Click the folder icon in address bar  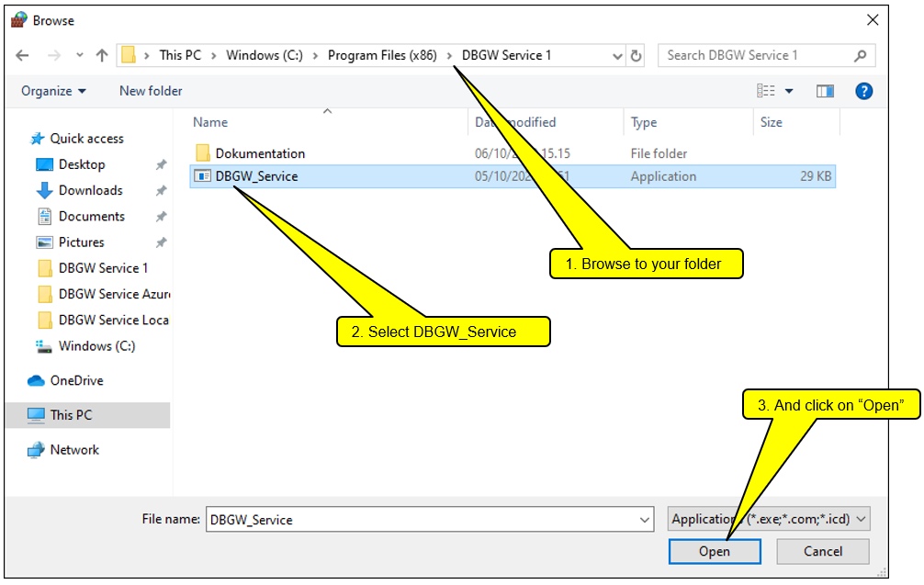click(129, 55)
